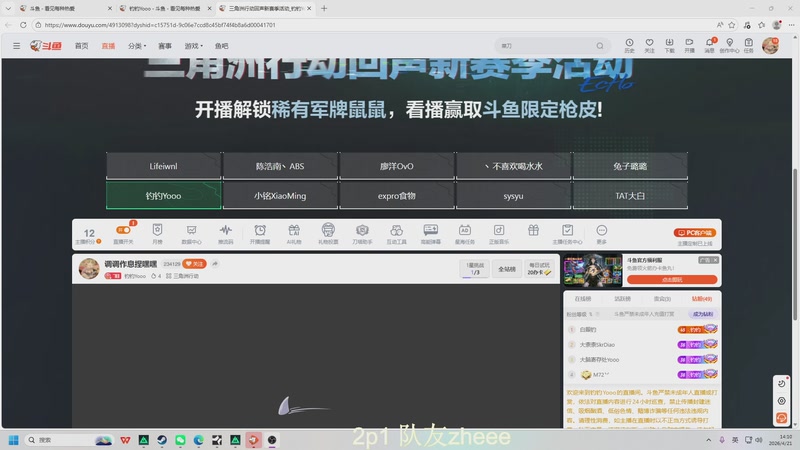Click the gift box toolbar icon
Image resolution: width=800 pixels, height=450 pixels.
(x=533, y=231)
